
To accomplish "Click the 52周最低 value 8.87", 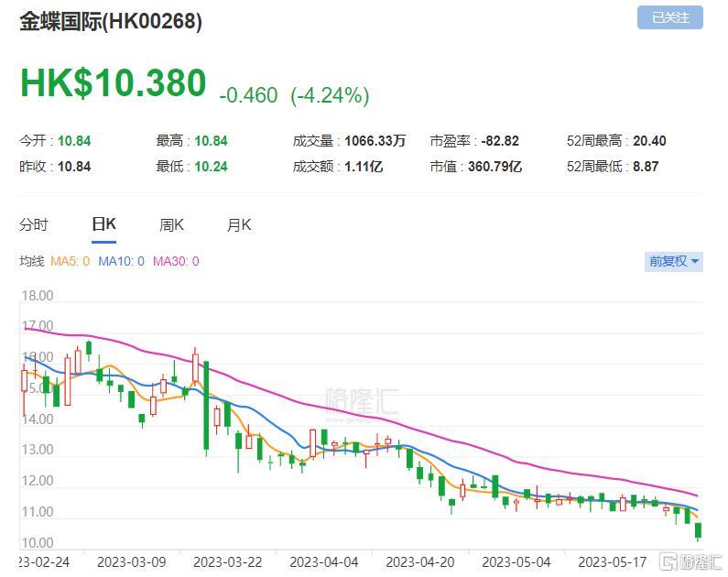I will (x=646, y=166).
